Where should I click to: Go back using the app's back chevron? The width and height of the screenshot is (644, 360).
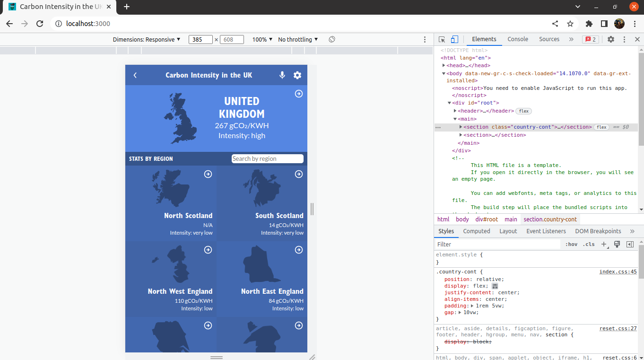pos(135,75)
